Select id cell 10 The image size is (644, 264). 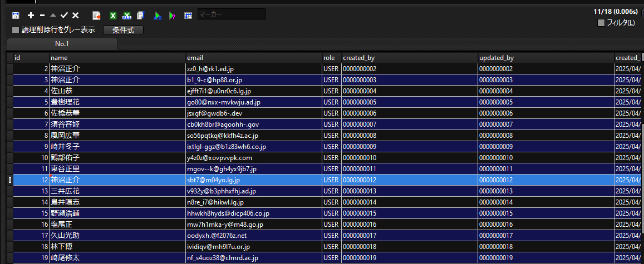coord(31,157)
